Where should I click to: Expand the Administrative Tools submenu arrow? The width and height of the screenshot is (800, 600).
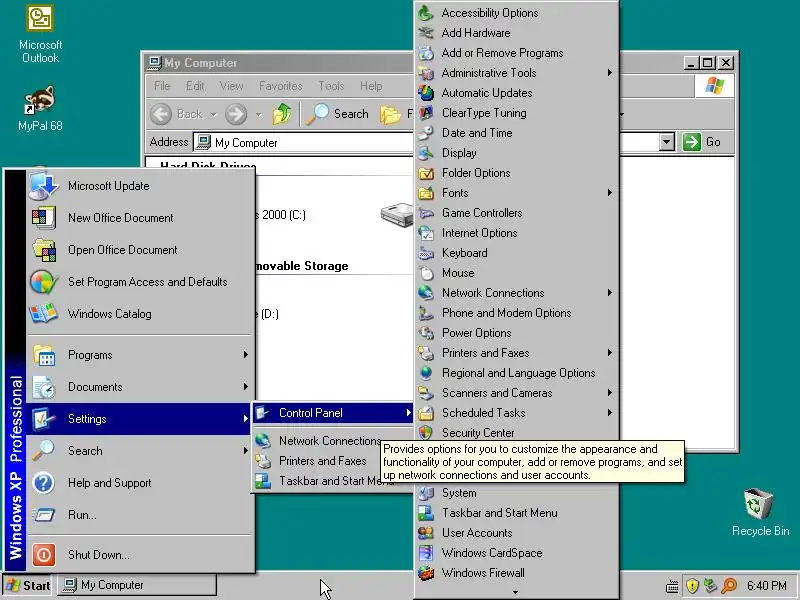[x=610, y=72]
